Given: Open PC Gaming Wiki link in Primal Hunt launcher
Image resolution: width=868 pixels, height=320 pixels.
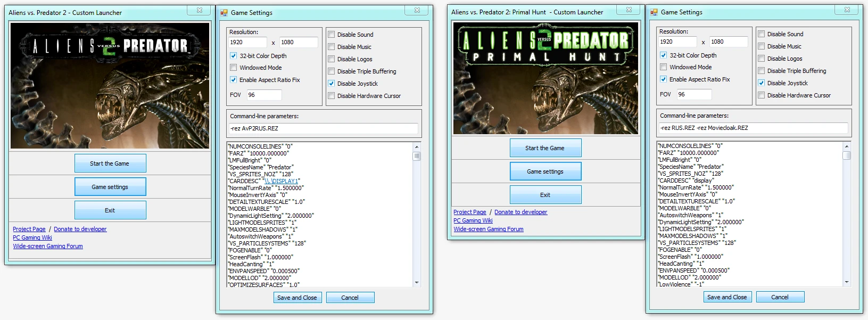Looking at the screenshot, I should (473, 220).
